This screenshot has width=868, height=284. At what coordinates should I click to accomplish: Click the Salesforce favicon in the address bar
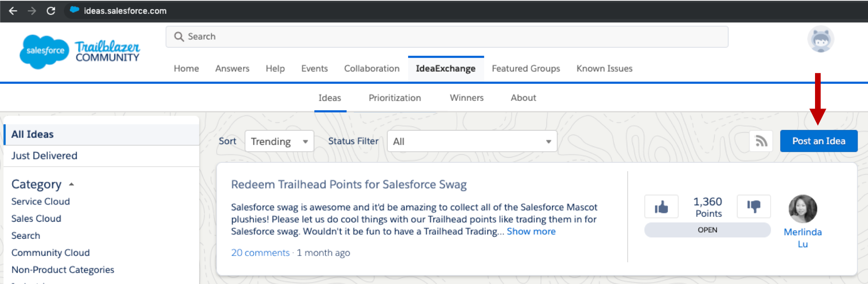74,10
